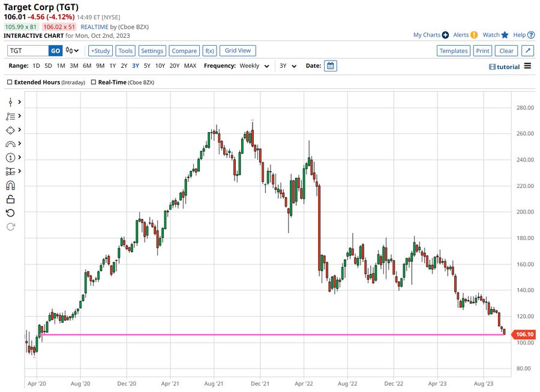Toggle the magnet snap tool
The height and width of the screenshot is (392, 540).
coord(10,185)
